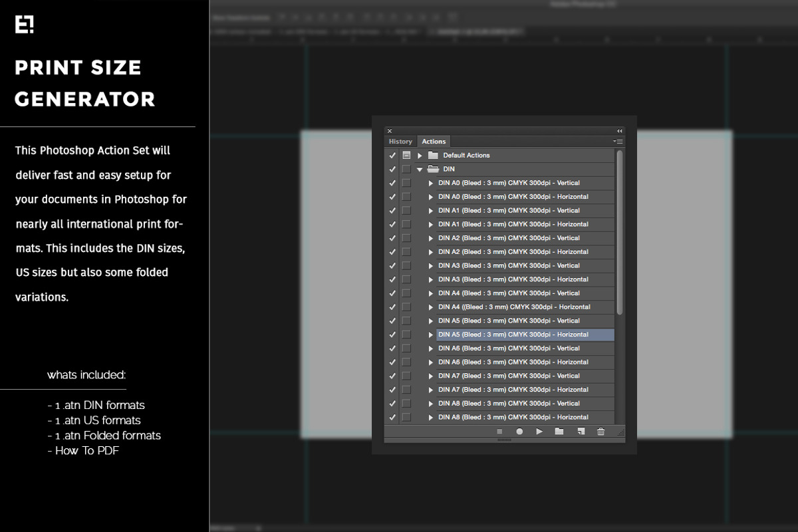
Task: Expand DIN A8 Vertical action steps
Action: coord(431,404)
